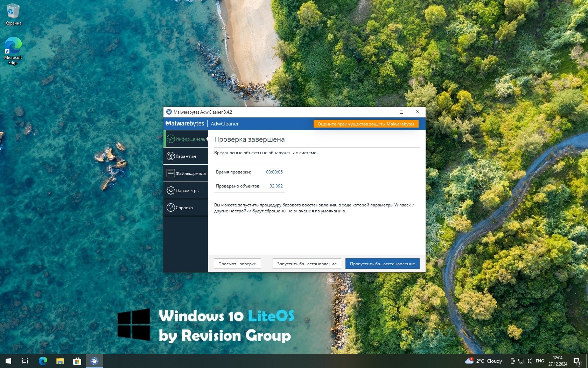The image size is (588, 368).
Task: Open the Help (Справка) section
Action: (186, 208)
